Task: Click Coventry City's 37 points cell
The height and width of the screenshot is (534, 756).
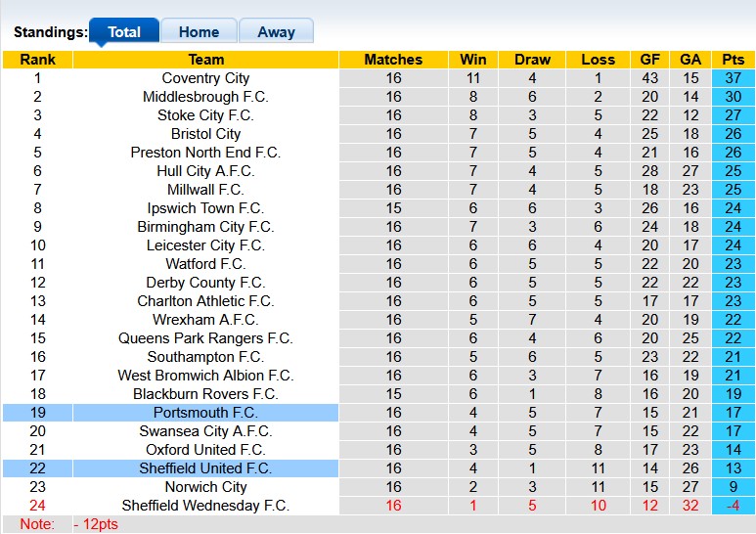Action: click(x=733, y=78)
